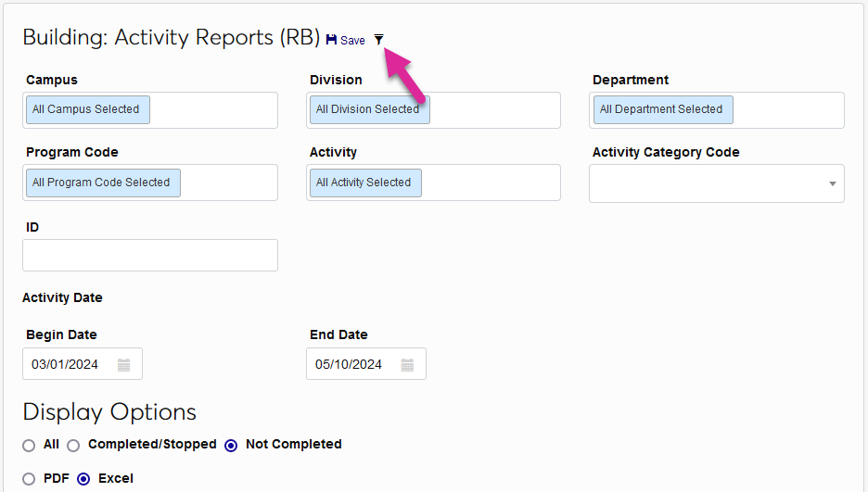Open the filter funnel icon

coord(378,39)
